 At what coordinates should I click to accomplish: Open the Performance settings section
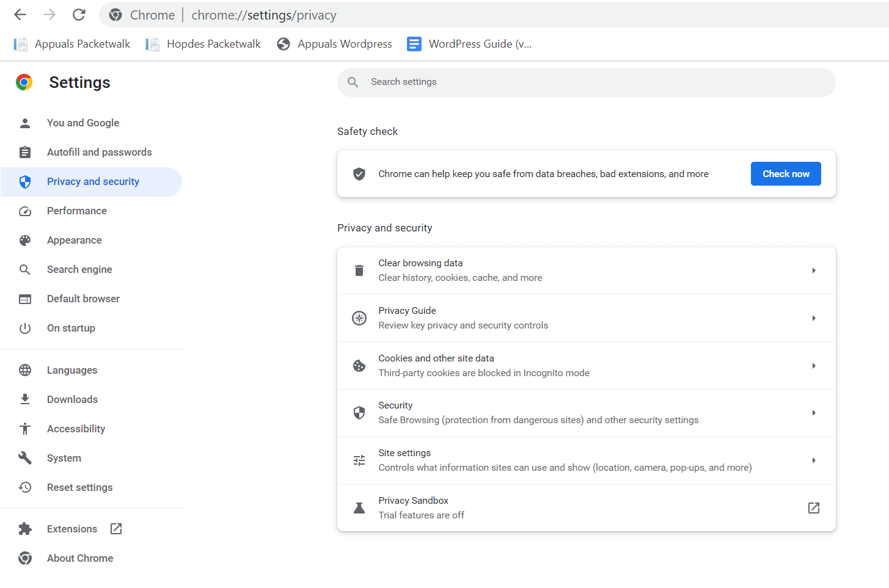click(77, 211)
